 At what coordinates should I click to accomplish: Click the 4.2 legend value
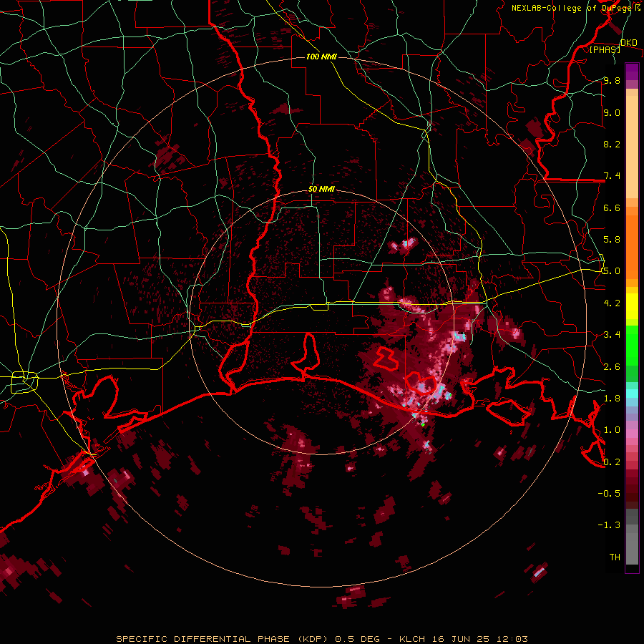point(612,303)
